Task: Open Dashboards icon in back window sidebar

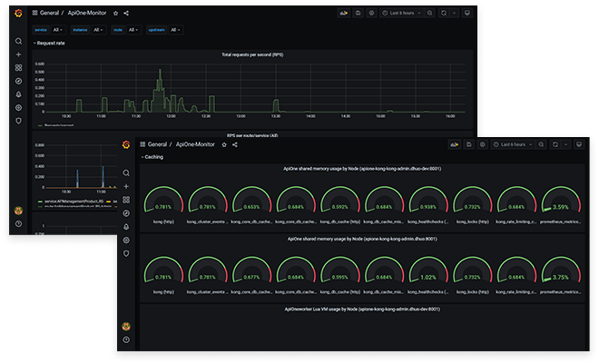Action: tap(18, 67)
